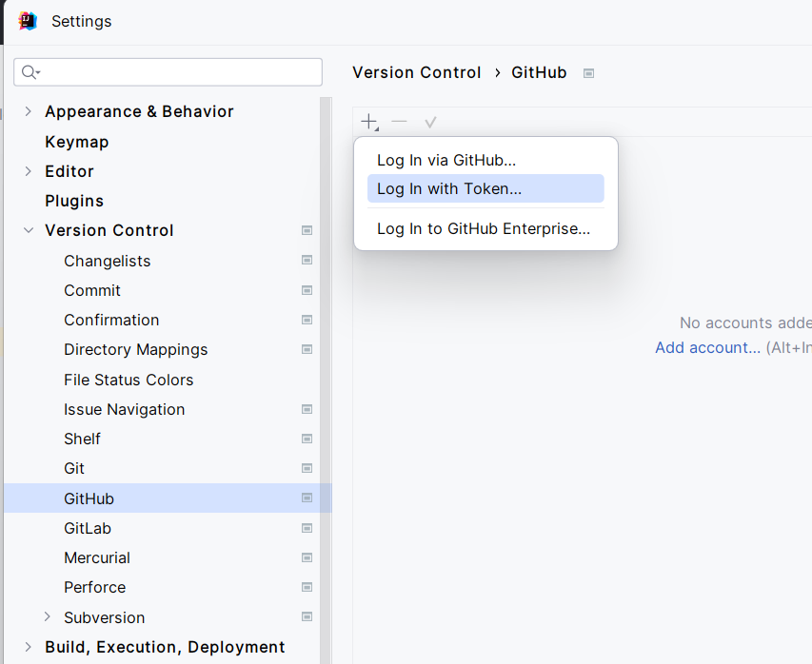Viewport: 812px width, 664px height.
Task: Click the settings tree scrollbar
Action: click(x=326, y=381)
